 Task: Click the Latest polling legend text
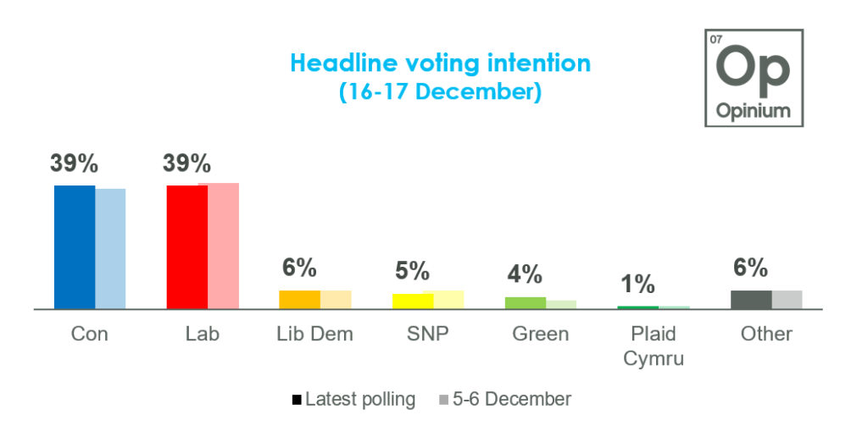pyautogui.click(x=360, y=399)
